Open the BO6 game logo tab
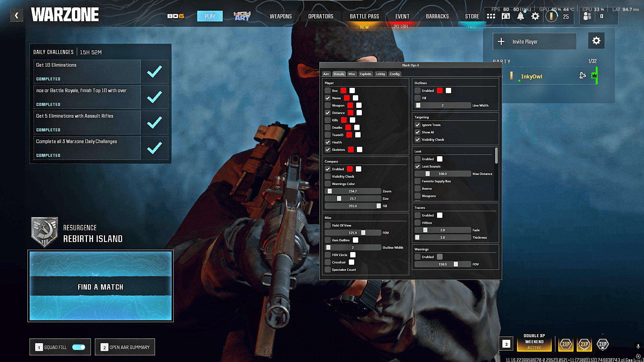Screen dimensions: 644x362 tap(176, 16)
